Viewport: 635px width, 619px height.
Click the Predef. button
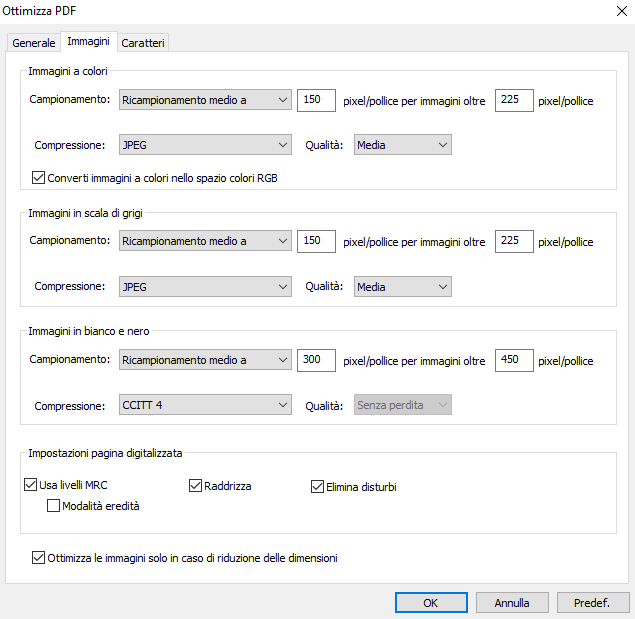click(593, 603)
